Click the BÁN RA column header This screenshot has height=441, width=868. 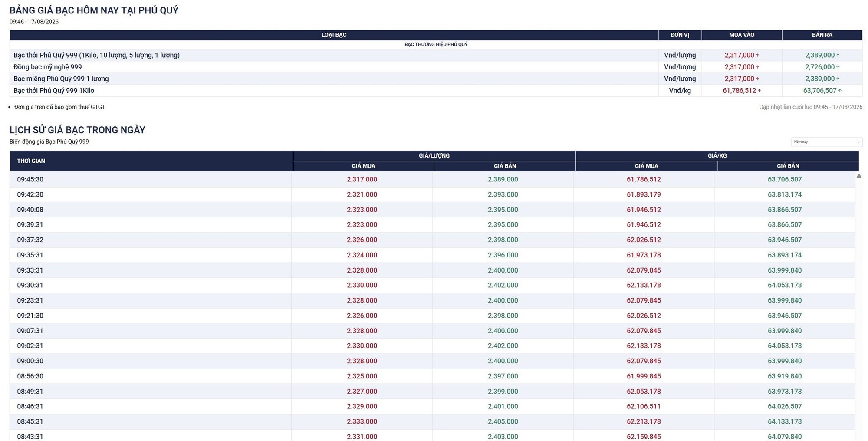(x=822, y=35)
